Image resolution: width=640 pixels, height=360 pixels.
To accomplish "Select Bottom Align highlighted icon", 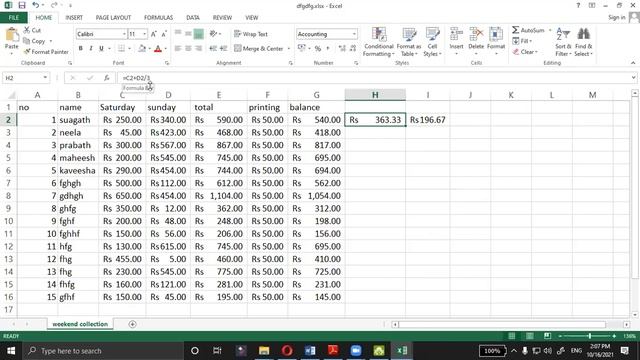I will click(198, 34).
